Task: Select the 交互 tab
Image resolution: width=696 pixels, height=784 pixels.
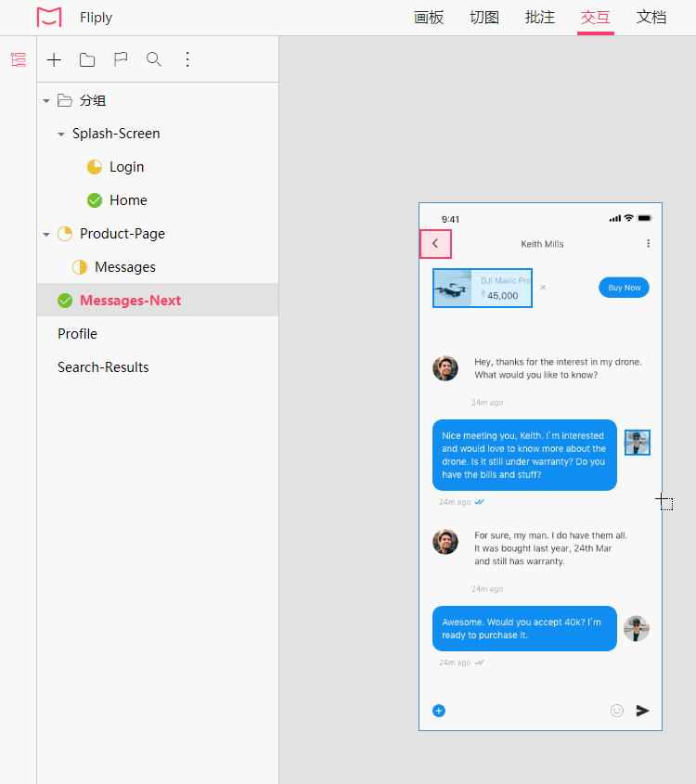Action: 596,18
